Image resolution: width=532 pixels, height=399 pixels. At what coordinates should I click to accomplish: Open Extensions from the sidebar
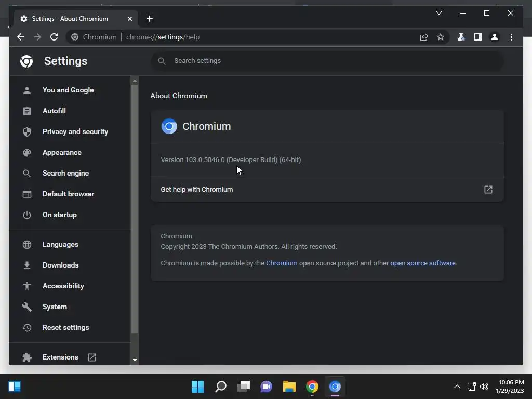(x=70, y=357)
